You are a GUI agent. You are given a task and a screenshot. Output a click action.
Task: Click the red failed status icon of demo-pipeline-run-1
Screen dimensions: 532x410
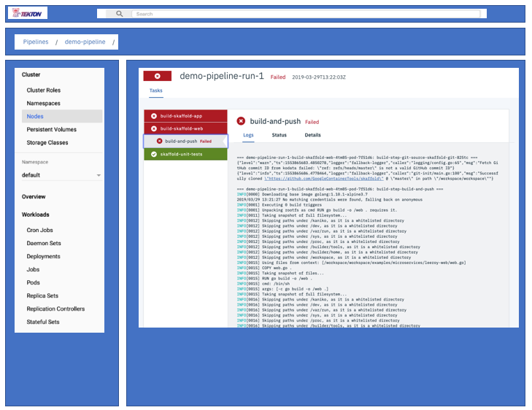[158, 76]
